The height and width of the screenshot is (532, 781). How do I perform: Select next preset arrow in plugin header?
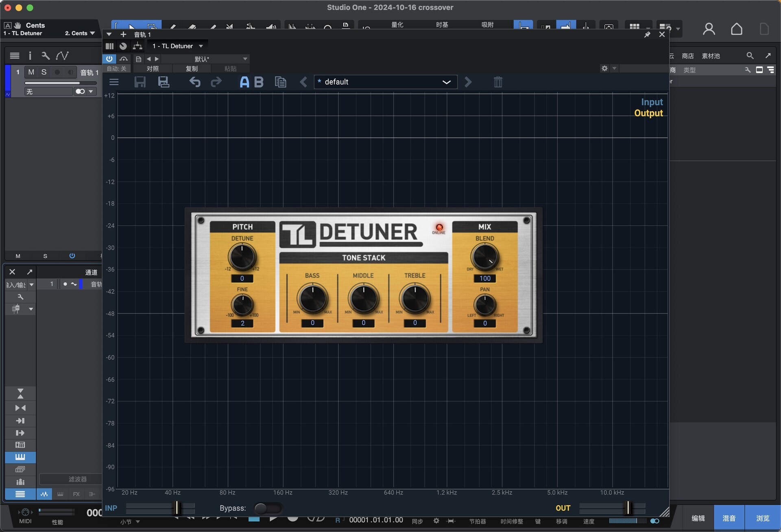click(x=157, y=59)
